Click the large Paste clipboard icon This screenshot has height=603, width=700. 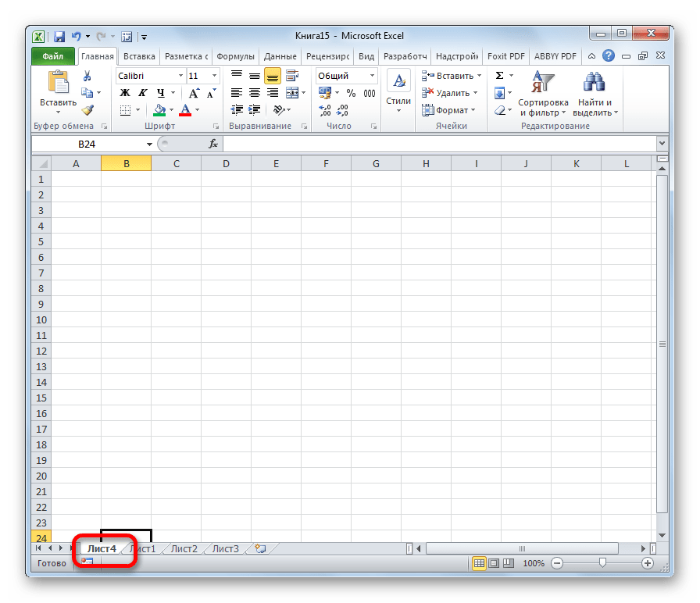click(x=59, y=83)
